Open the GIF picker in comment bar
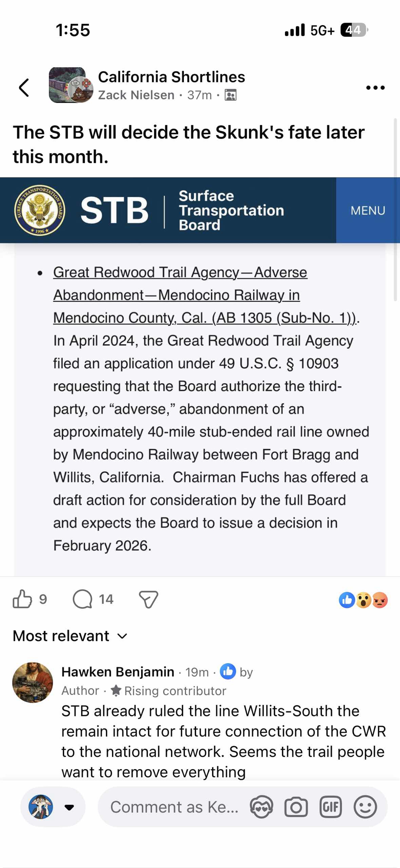 331,807
